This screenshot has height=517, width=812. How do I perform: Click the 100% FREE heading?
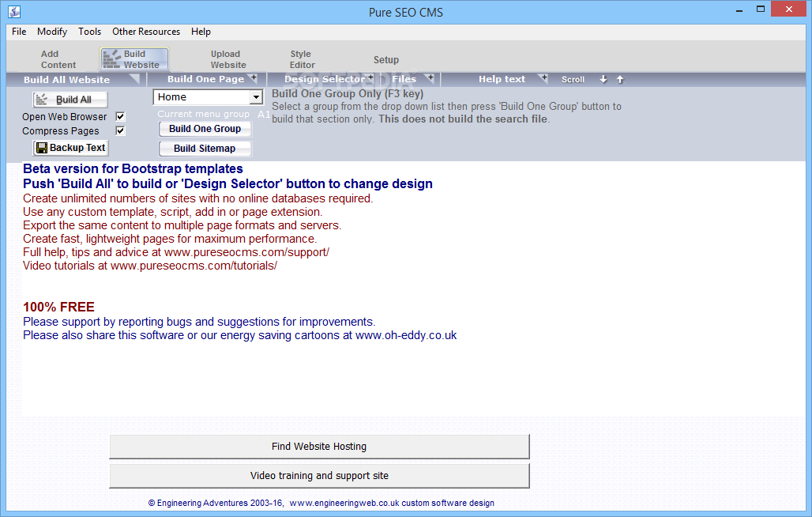[58, 307]
